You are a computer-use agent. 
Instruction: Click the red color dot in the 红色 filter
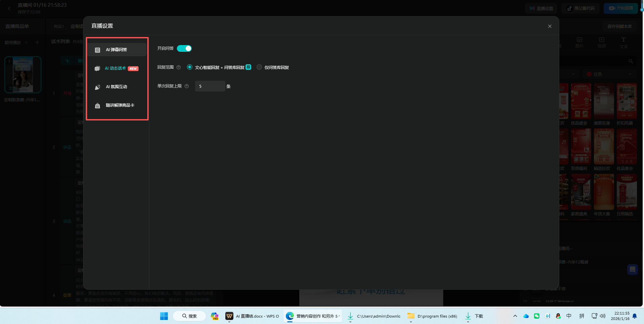(x=589, y=74)
